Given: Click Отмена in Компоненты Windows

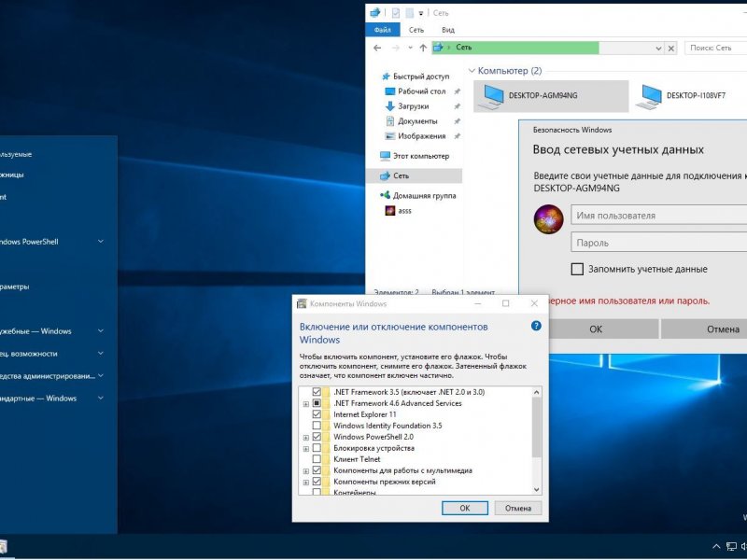Looking at the screenshot, I should (518, 508).
